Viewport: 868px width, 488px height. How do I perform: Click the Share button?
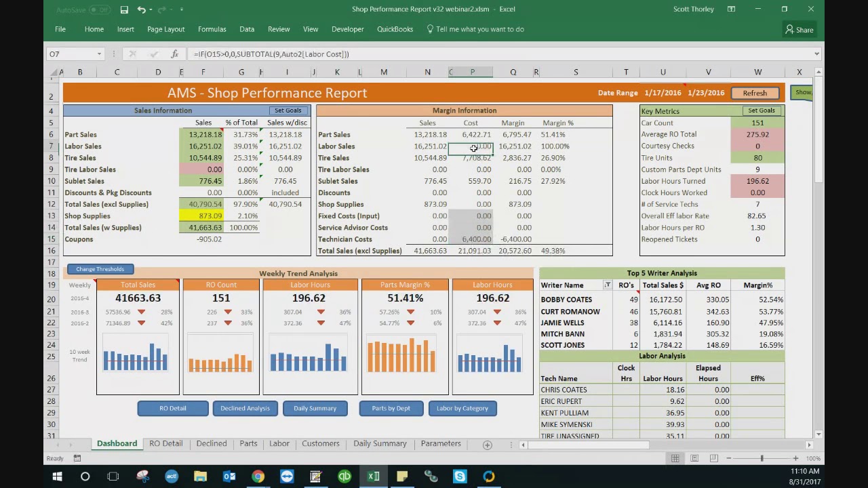(800, 30)
